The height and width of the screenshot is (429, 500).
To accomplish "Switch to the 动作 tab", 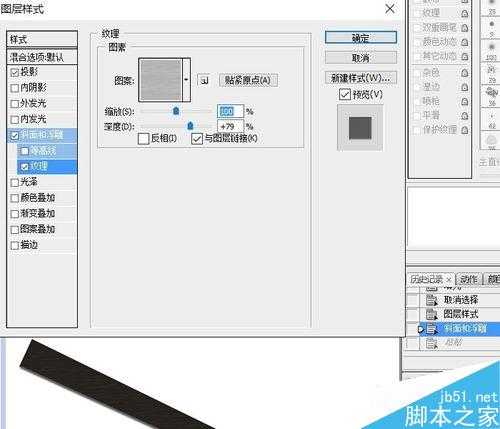I will [x=468, y=279].
